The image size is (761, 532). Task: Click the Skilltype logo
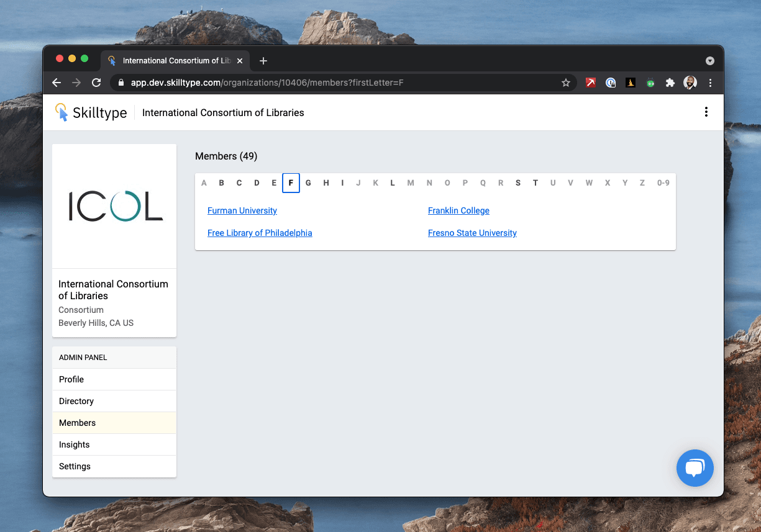(x=91, y=112)
